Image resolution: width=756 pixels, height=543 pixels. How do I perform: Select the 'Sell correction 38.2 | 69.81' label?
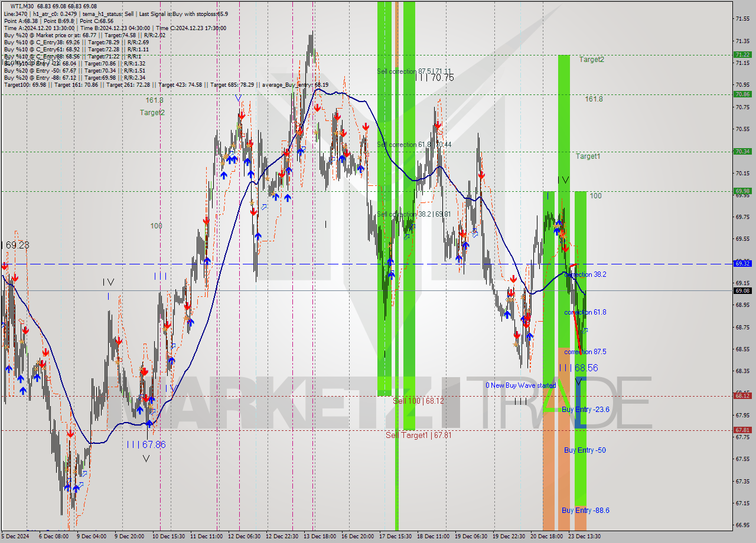pyautogui.click(x=414, y=214)
